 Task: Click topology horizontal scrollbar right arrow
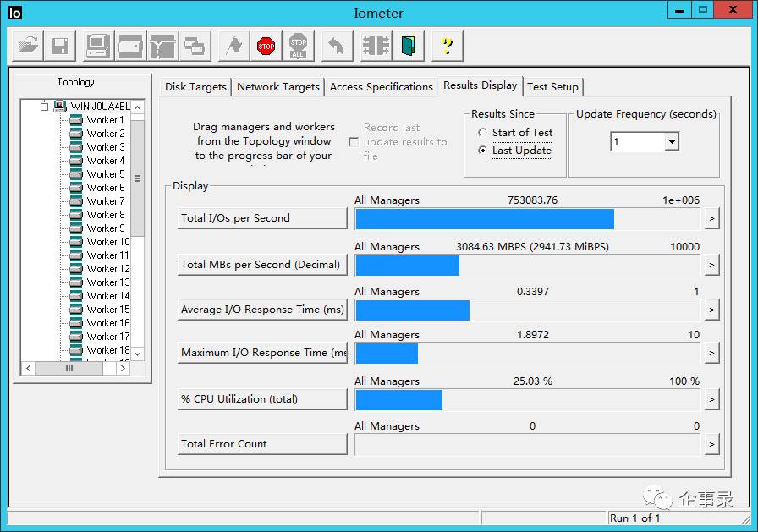123,368
